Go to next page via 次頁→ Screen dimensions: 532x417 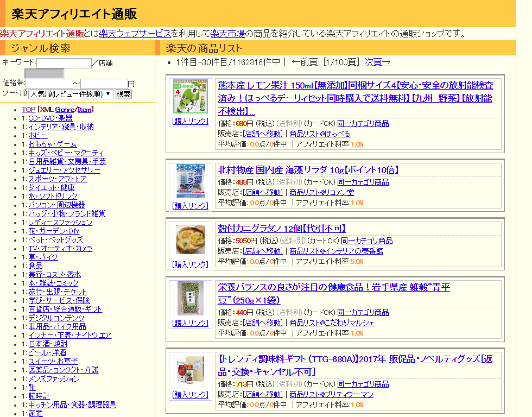point(377,62)
